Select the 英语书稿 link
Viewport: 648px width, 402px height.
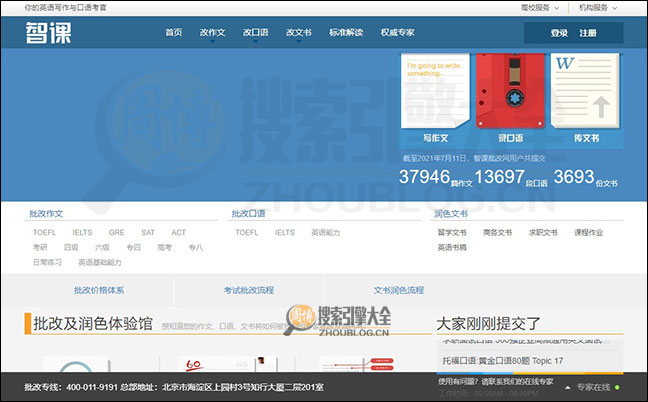pos(452,247)
